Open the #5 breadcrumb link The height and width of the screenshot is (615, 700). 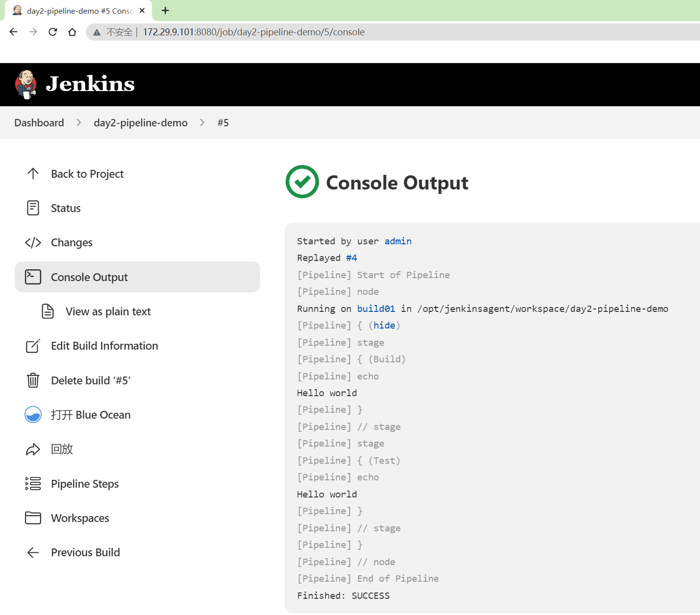point(223,122)
